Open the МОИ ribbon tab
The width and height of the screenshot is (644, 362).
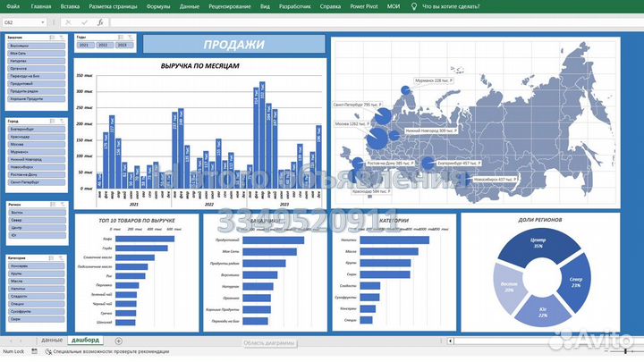(394, 6)
